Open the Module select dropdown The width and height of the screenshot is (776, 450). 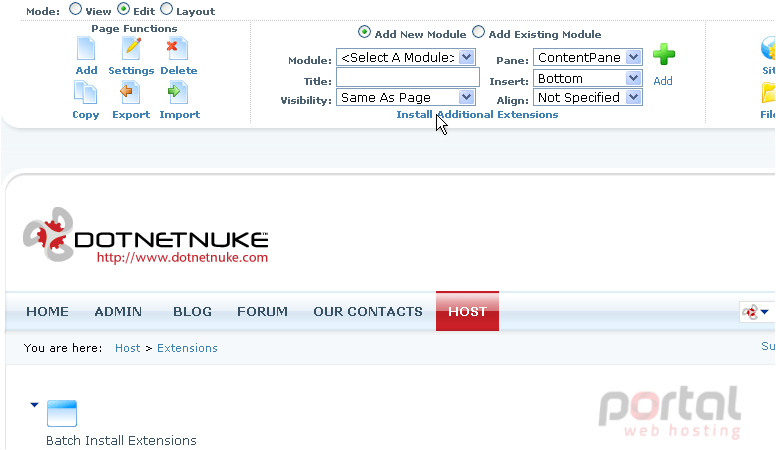click(x=406, y=57)
